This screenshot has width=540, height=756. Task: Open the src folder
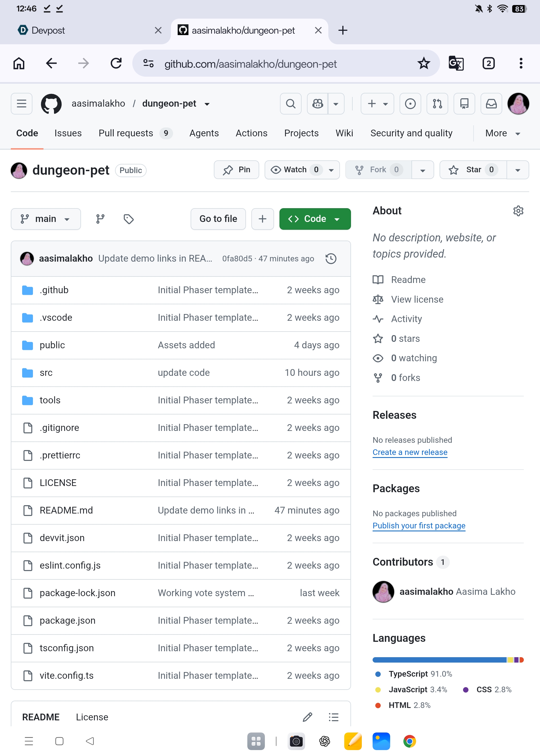click(x=46, y=373)
